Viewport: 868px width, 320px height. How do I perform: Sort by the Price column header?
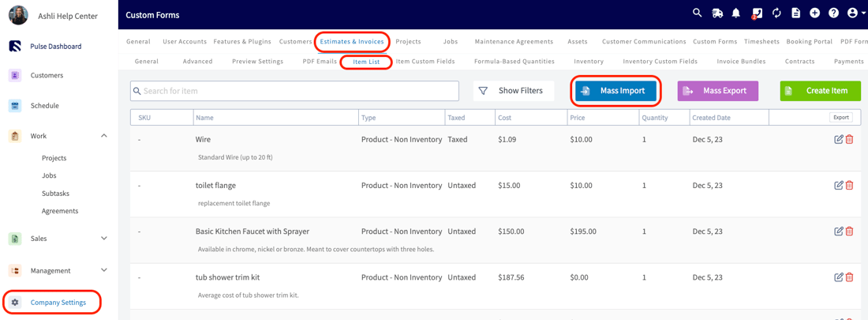pos(578,119)
